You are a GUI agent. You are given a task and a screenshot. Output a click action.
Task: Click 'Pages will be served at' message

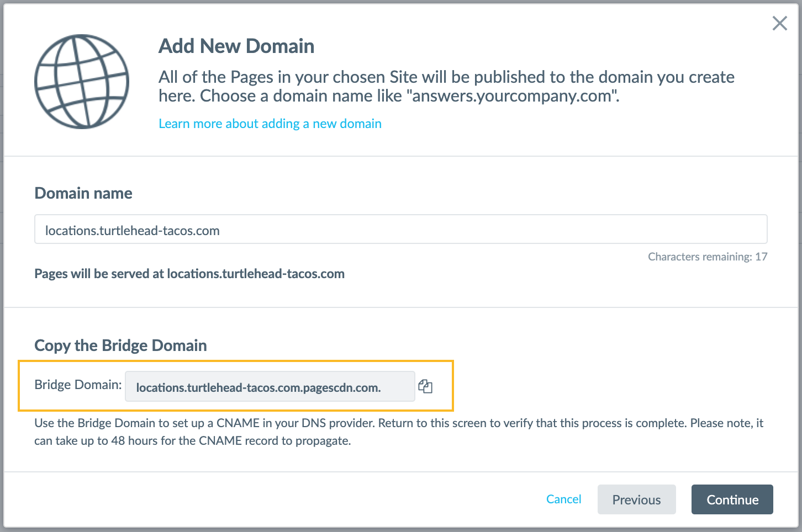coord(189,274)
